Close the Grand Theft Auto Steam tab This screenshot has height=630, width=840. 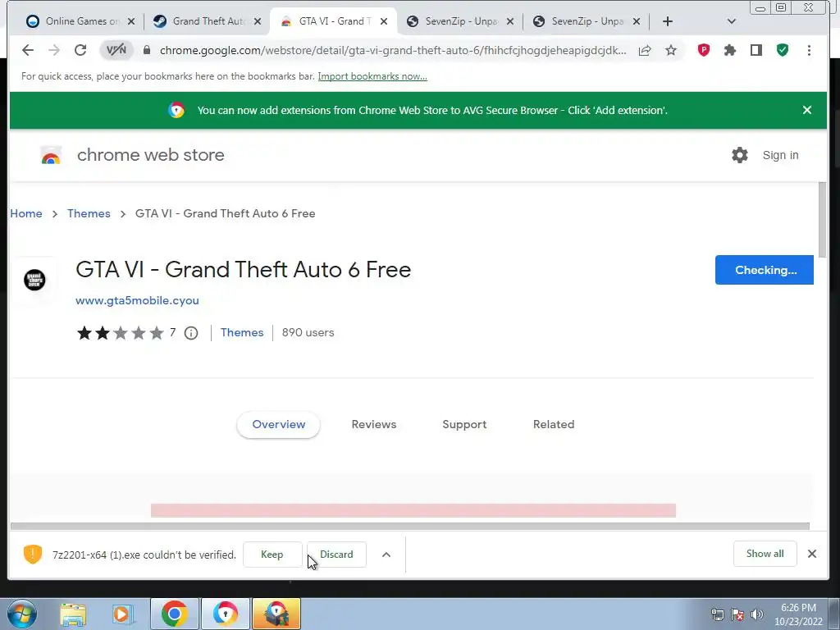tap(258, 21)
